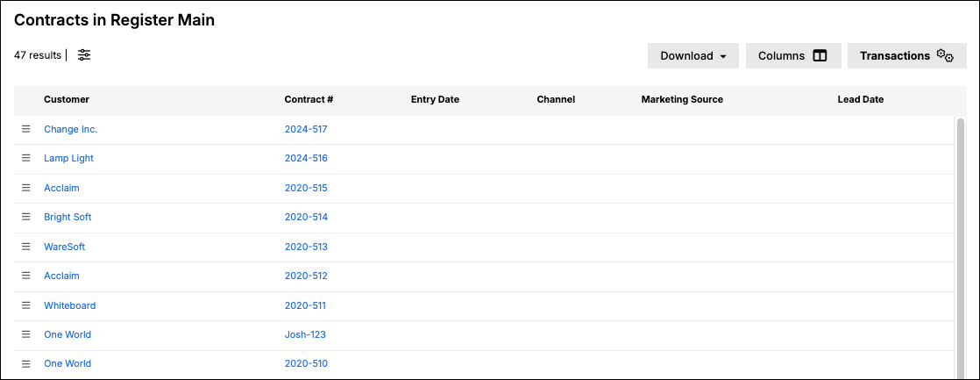Open contract 2020-513
Viewport: 980px width, 380px height.
click(x=306, y=247)
